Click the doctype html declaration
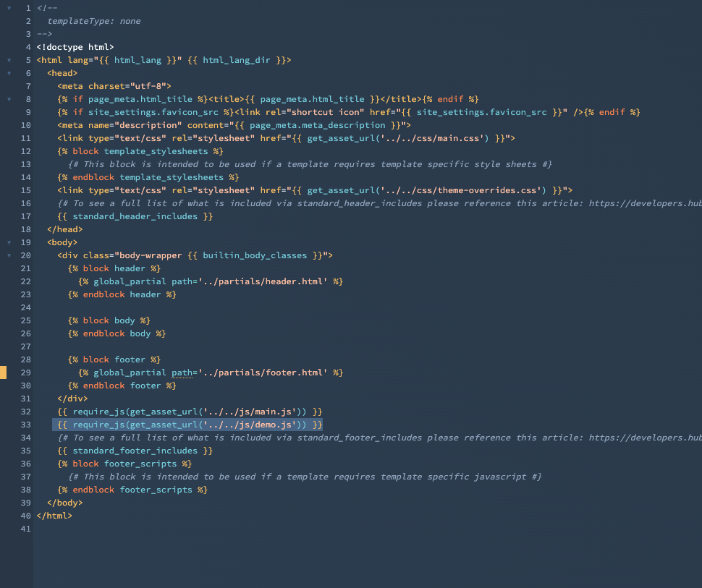The image size is (702, 588). (x=74, y=47)
